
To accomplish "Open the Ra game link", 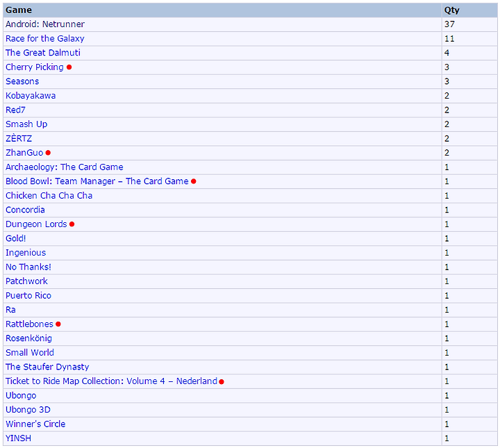I will click(x=10, y=310).
